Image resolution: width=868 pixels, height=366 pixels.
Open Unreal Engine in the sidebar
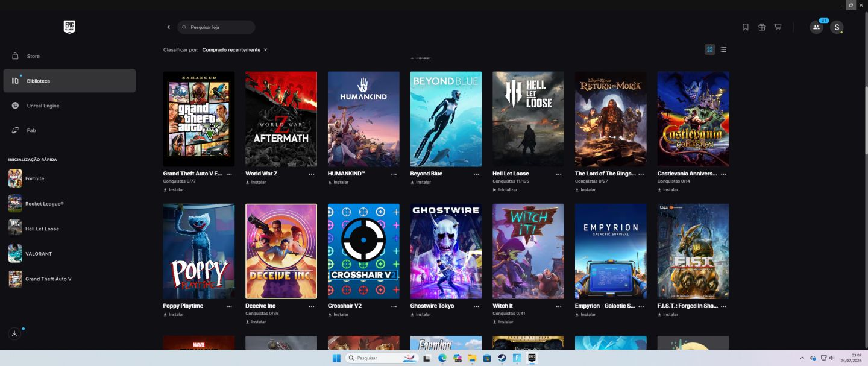(69, 106)
